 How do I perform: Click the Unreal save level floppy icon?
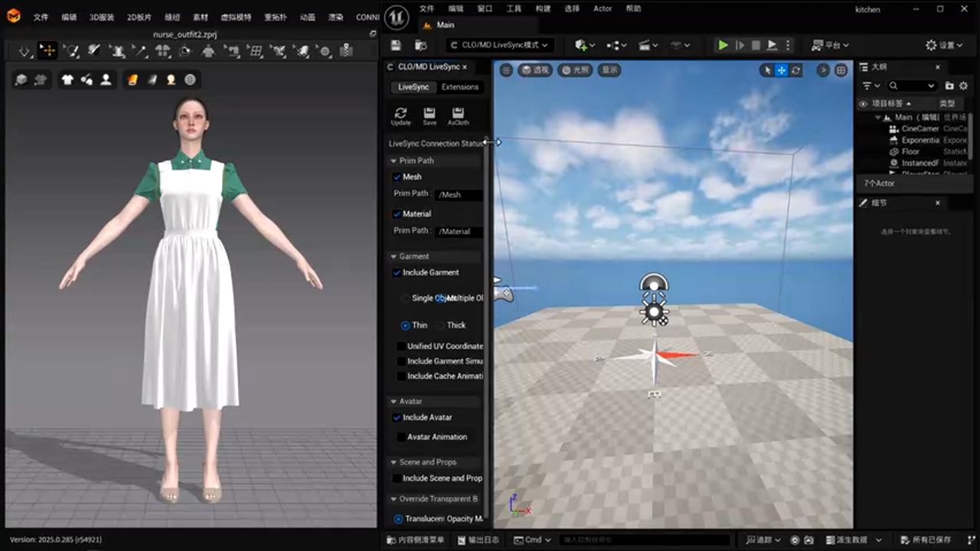(x=396, y=45)
